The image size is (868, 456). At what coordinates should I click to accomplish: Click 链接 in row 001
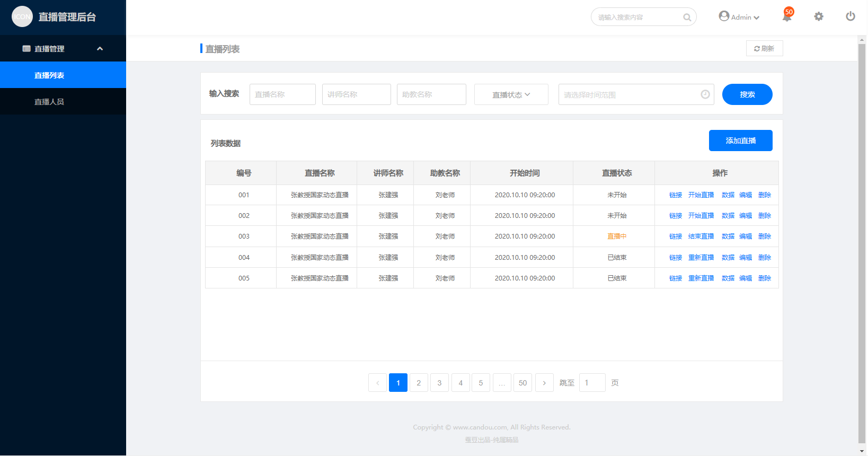click(x=676, y=195)
